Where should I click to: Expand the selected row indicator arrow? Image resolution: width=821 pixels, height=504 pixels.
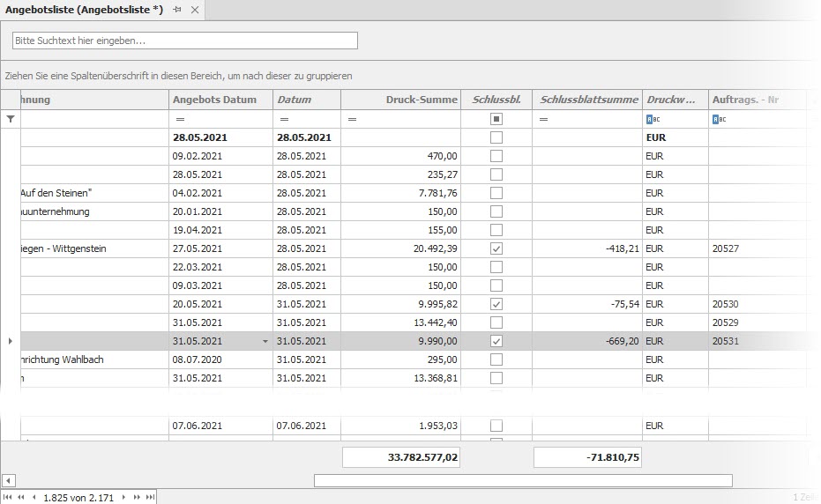[x=11, y=341]
